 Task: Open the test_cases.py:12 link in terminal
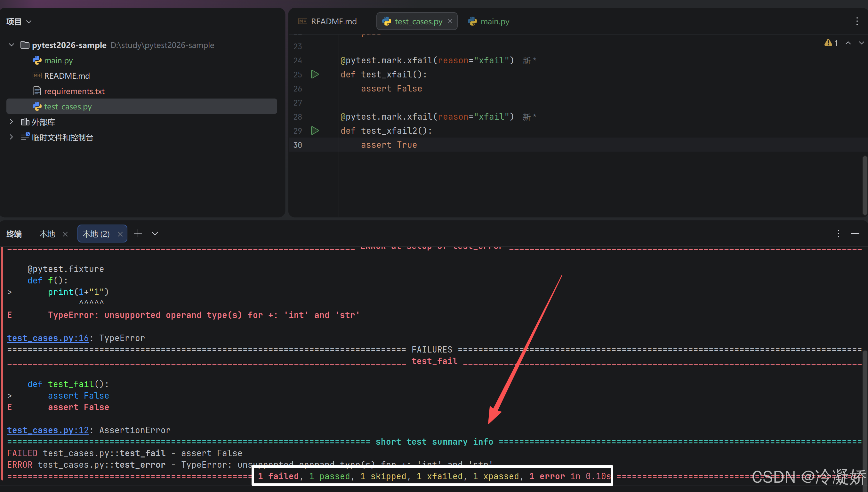pos(48,431)
